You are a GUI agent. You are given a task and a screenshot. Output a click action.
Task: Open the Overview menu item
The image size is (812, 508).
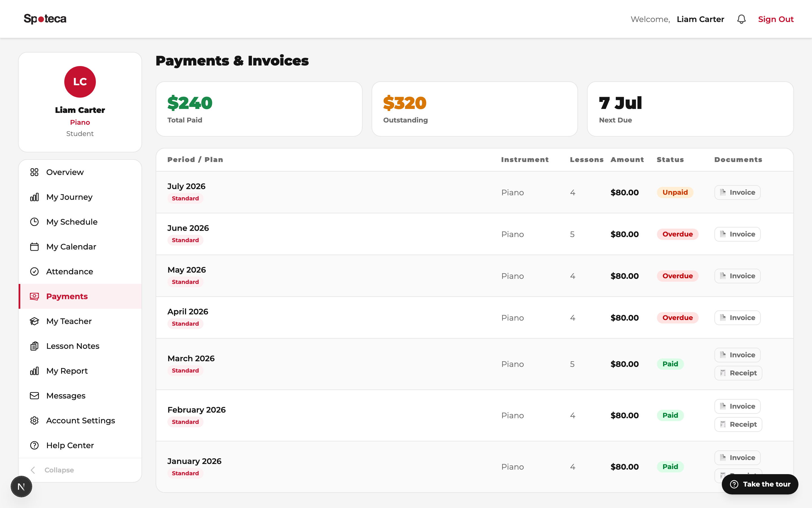(x=80, y=172)
